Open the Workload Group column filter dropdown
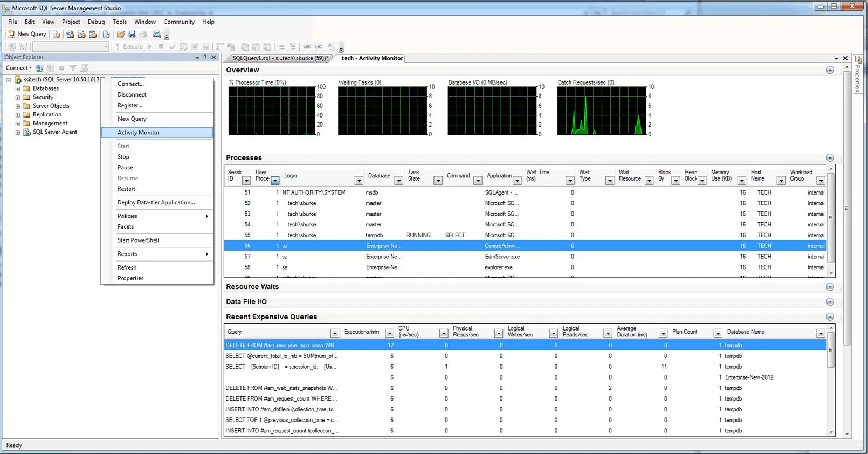The image size is (868, 454). [821, 181]
